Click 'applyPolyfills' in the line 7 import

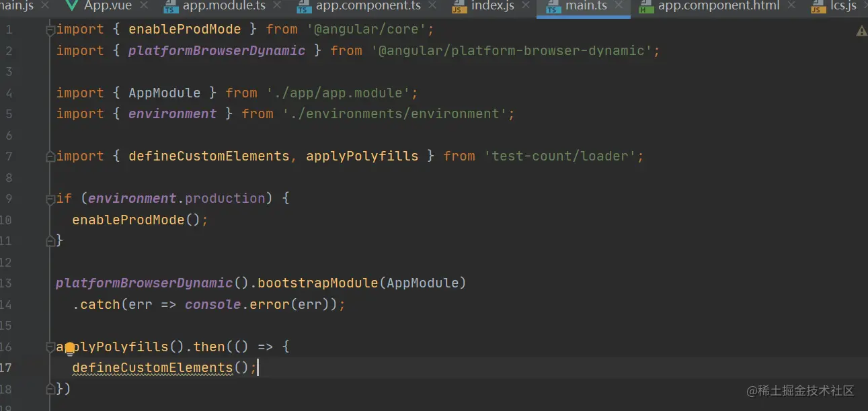point(362,156)
